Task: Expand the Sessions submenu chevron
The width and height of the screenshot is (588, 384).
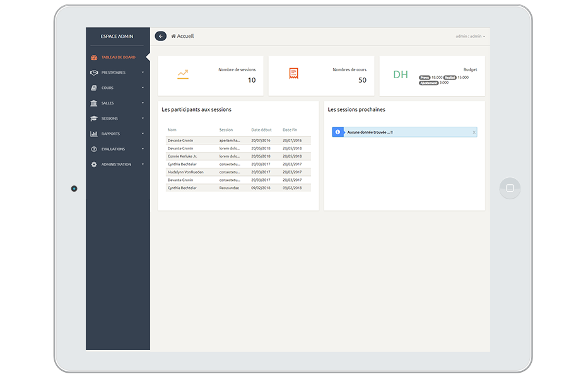Action: pyautogui.click(x=143, y=118)
